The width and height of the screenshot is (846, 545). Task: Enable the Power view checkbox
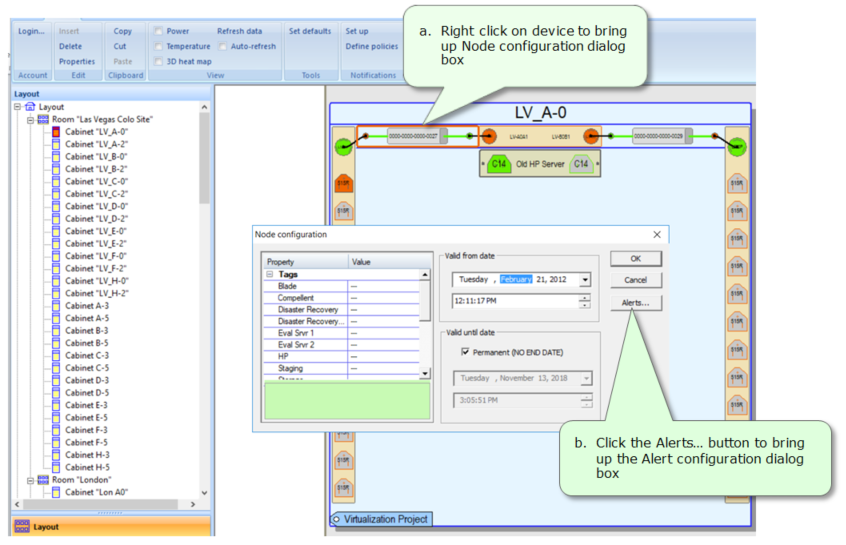pos(158,31)
